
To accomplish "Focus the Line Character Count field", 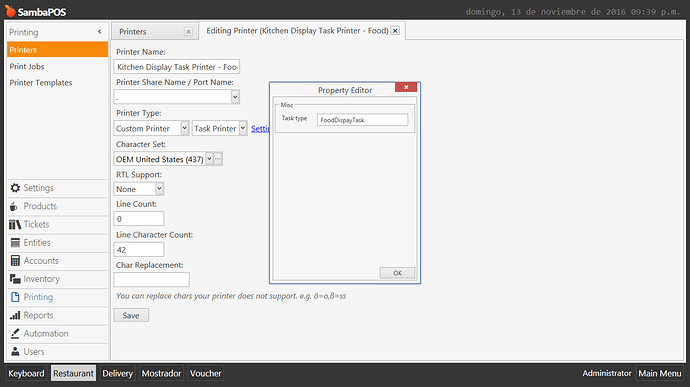I will tap(139, 250).
